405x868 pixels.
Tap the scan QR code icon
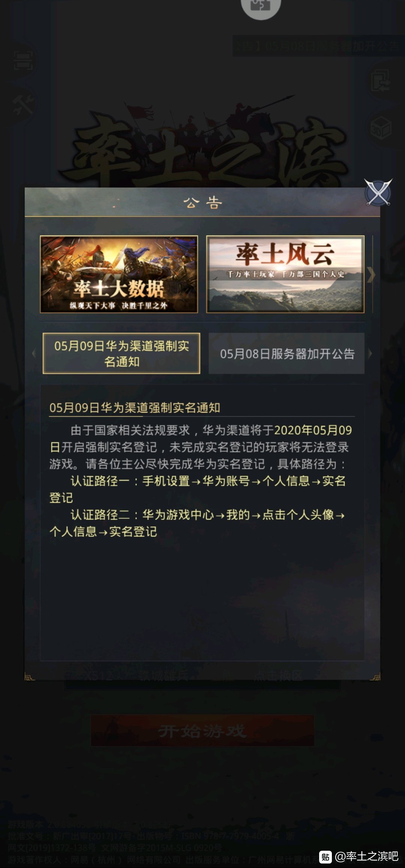coord(23,60)
